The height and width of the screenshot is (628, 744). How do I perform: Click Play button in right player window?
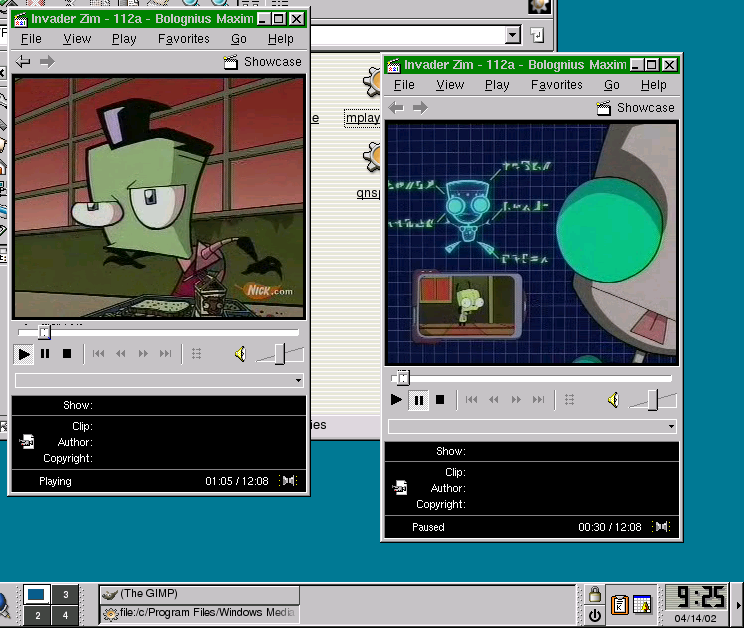(396, 400)
